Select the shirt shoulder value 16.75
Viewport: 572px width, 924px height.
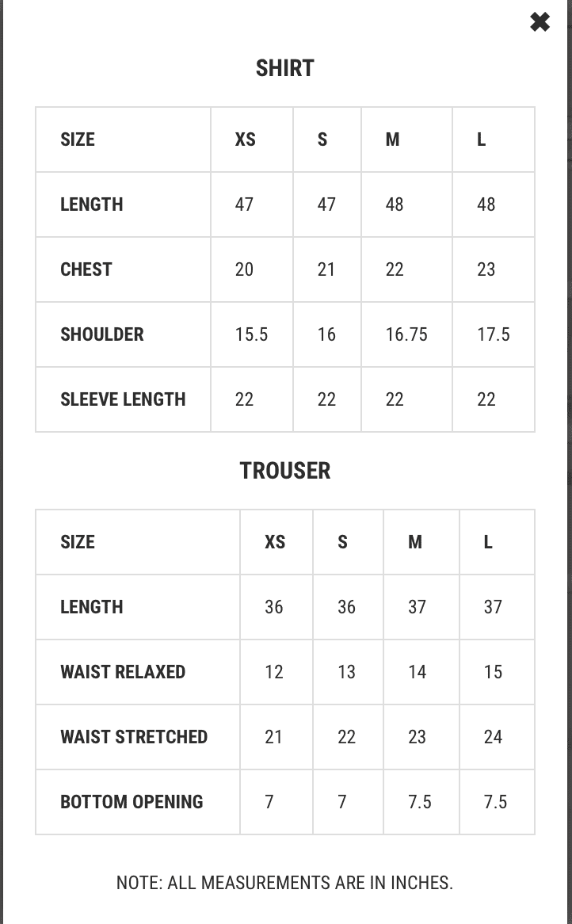[x=406, y=334]
